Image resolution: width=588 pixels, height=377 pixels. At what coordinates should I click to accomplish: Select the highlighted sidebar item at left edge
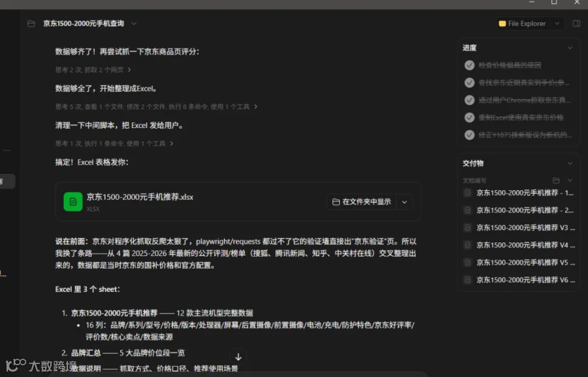tap(7, 182)
